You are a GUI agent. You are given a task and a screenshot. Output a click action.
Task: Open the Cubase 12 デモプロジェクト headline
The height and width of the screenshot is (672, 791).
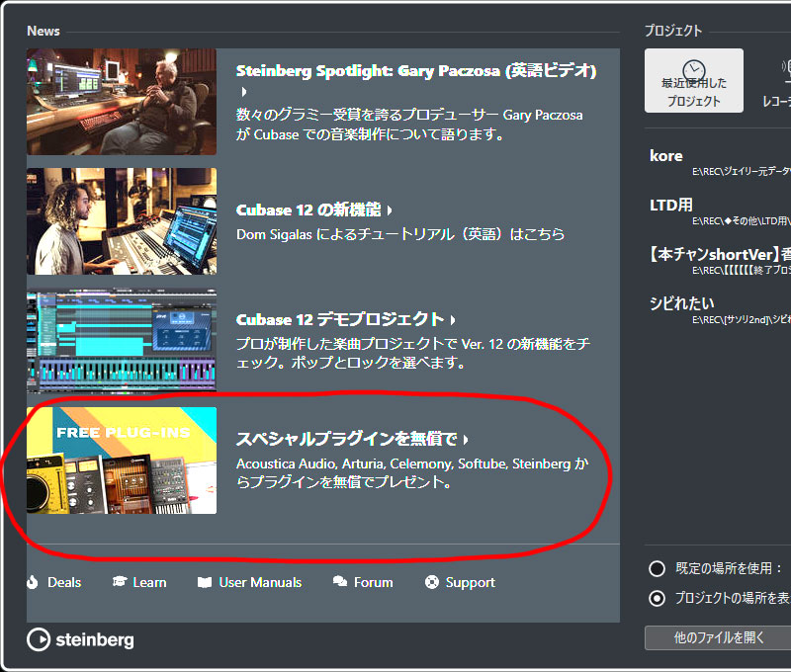coord(340,319)
